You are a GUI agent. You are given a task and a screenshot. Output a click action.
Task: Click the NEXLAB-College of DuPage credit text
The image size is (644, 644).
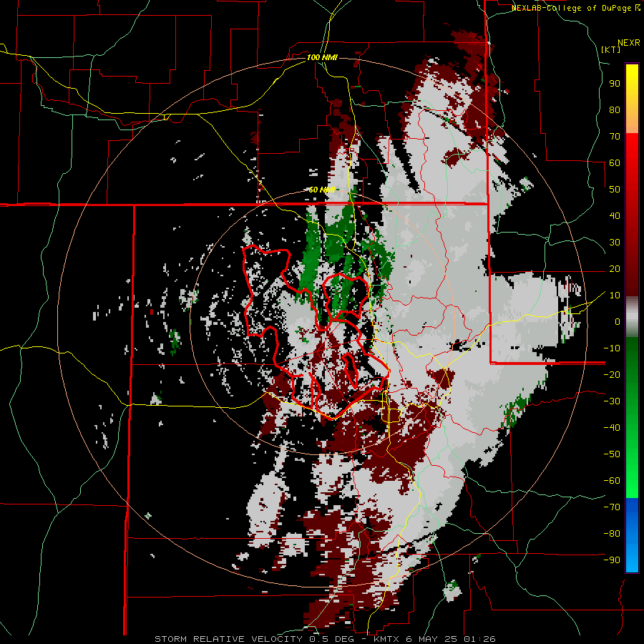575,8
